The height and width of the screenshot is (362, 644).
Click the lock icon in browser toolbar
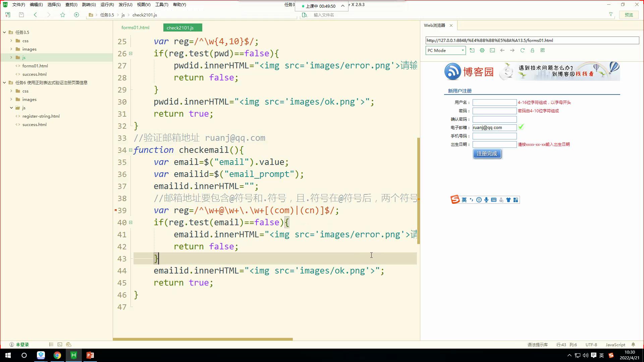(532, 50)
